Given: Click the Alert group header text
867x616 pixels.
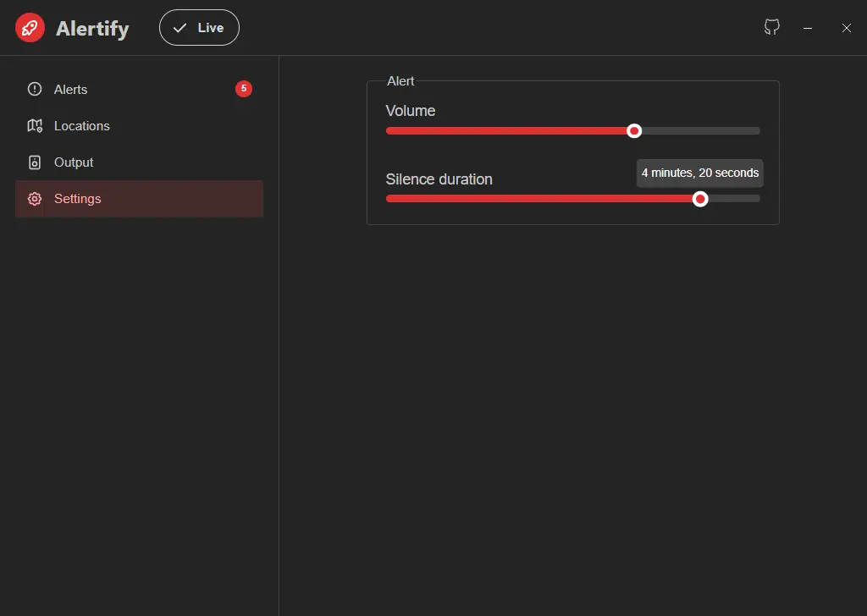Looking at the screenshot, I should (x=400, y=81).
